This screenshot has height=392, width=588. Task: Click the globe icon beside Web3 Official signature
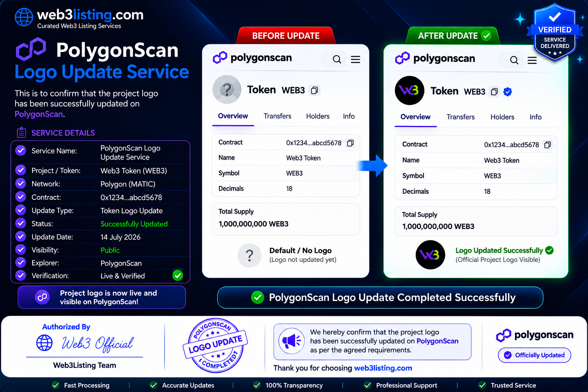pos(44,343)
